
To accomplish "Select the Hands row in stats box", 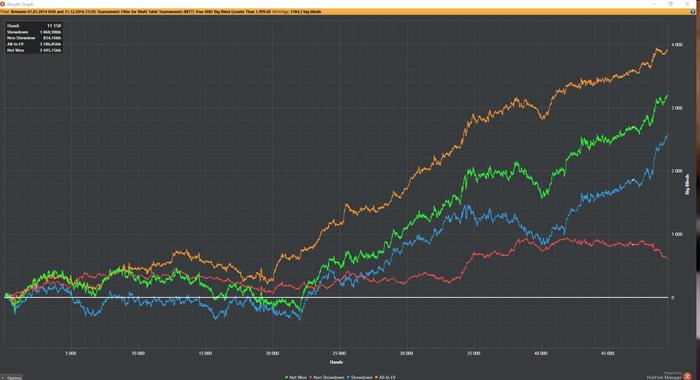I will click(34, 26).
